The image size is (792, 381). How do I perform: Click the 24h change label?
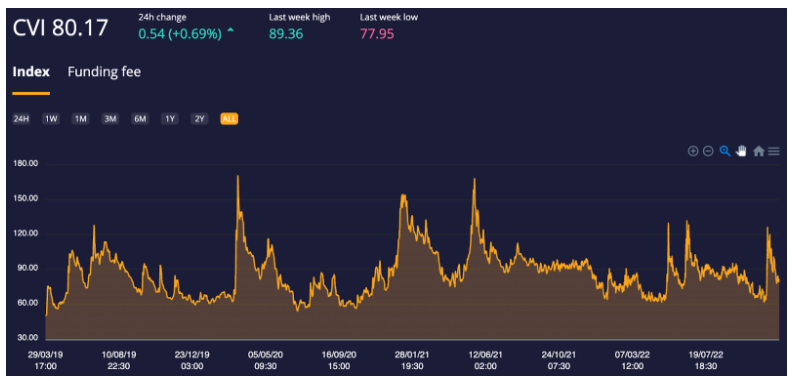162,17
